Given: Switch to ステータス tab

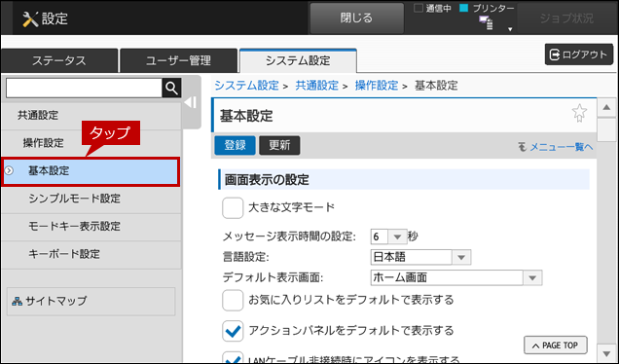Looking at the screenshot, I should pyautogui.click(x=59, y=60).
